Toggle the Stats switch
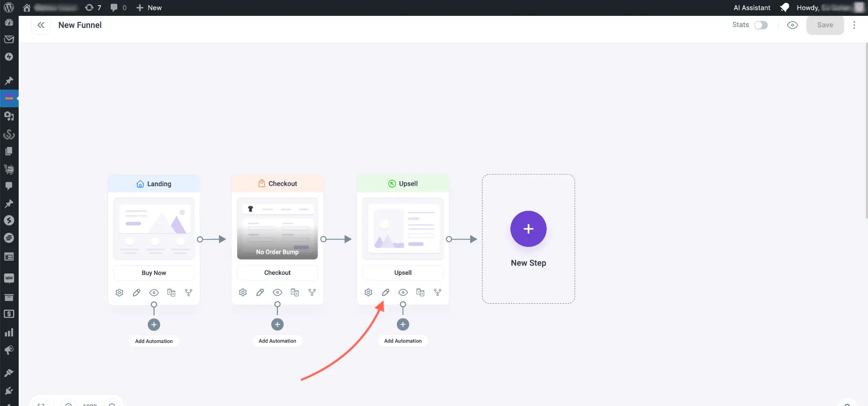 point(761,25)
